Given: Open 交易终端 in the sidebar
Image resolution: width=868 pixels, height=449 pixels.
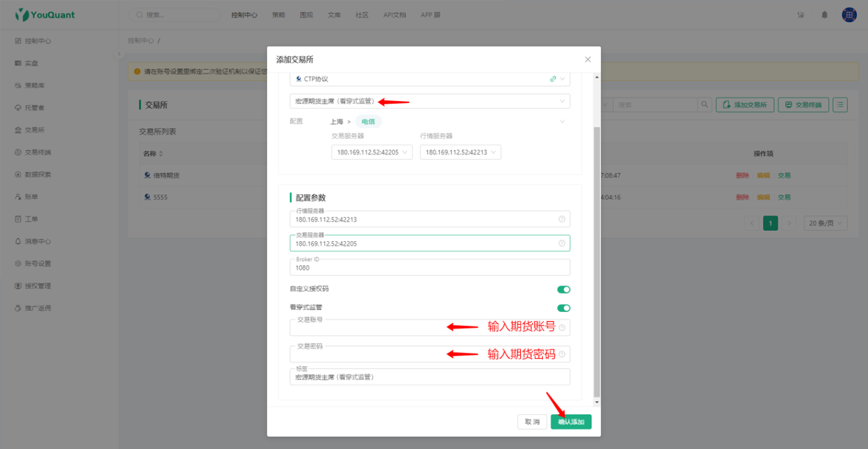Looking at the screenshot, I should [x=33, y=152].
